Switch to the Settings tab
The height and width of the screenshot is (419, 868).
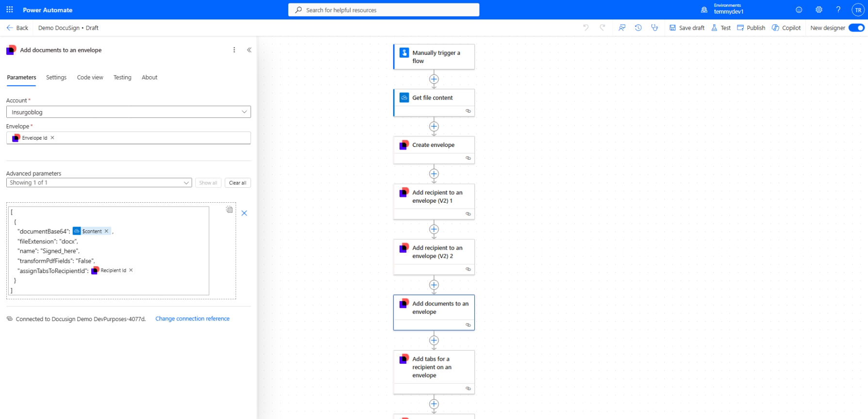tap(56, 78)
